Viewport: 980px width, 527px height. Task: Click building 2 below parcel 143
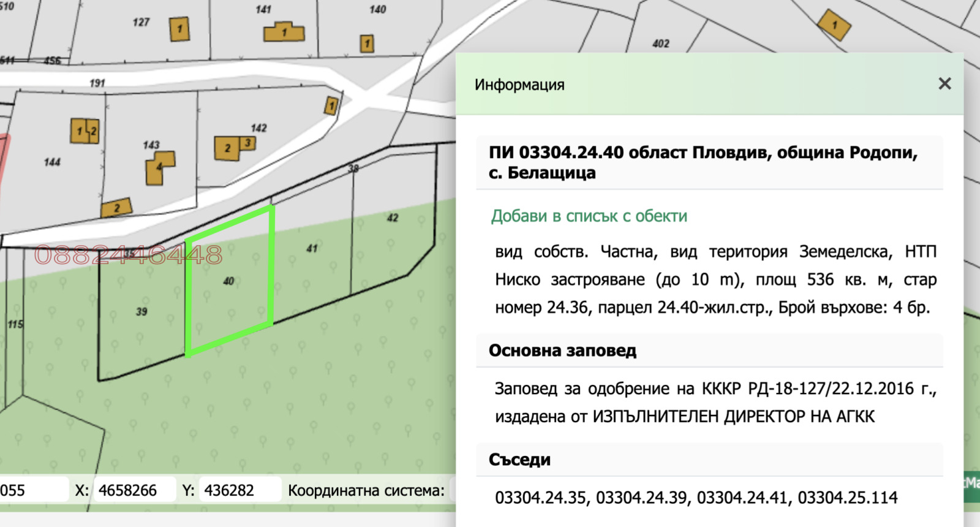117,208
